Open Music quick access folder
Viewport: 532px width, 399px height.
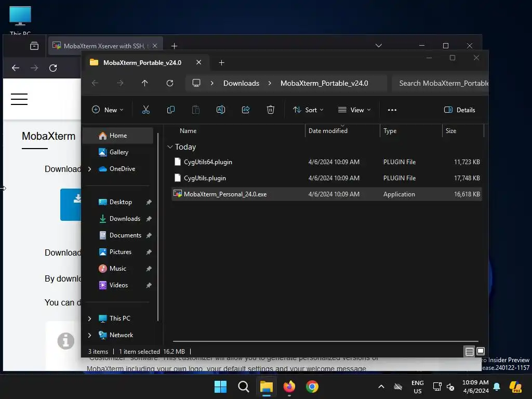(x=118, y=269)
